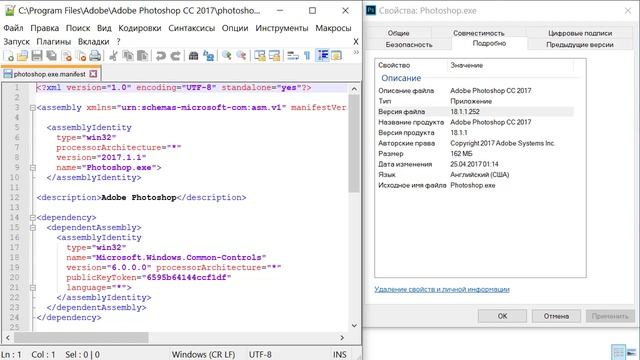The height and width of the screenshot is (360, 640).
Task: Click the editor horizontal scrollbar right arrow
Action: pos(342,338)
